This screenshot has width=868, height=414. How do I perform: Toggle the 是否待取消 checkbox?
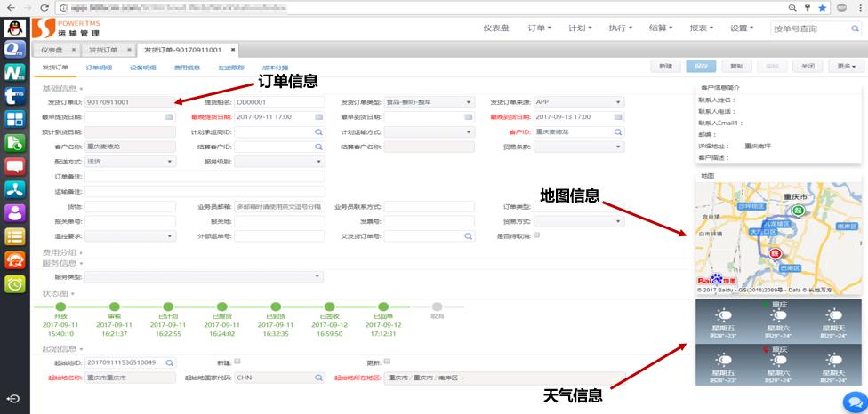click(536, 235)
